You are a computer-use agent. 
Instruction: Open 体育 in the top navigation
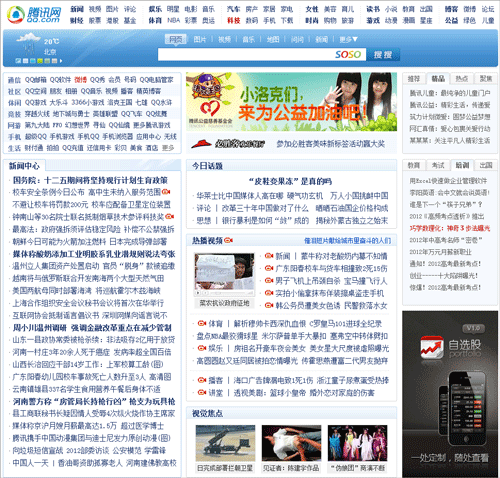point(155,21)
